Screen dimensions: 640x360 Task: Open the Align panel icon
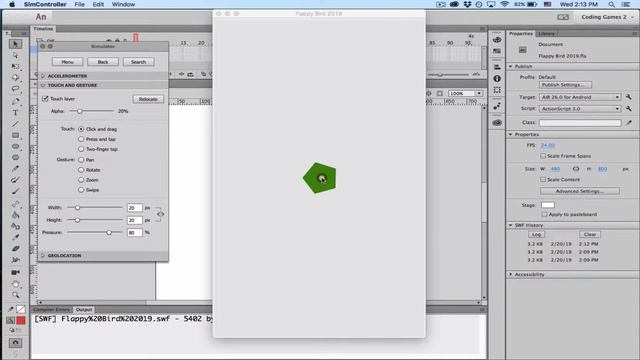click(x=497, y=67)
